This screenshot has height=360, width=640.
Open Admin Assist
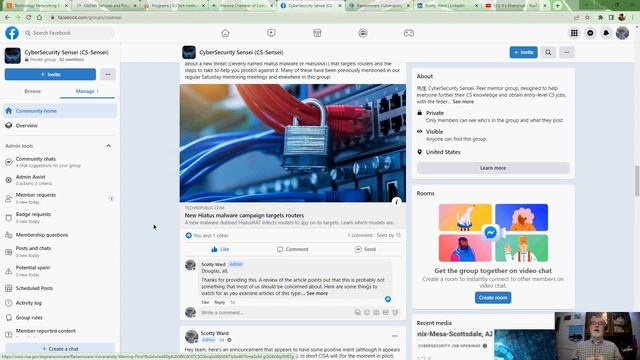tap(60, 180)
